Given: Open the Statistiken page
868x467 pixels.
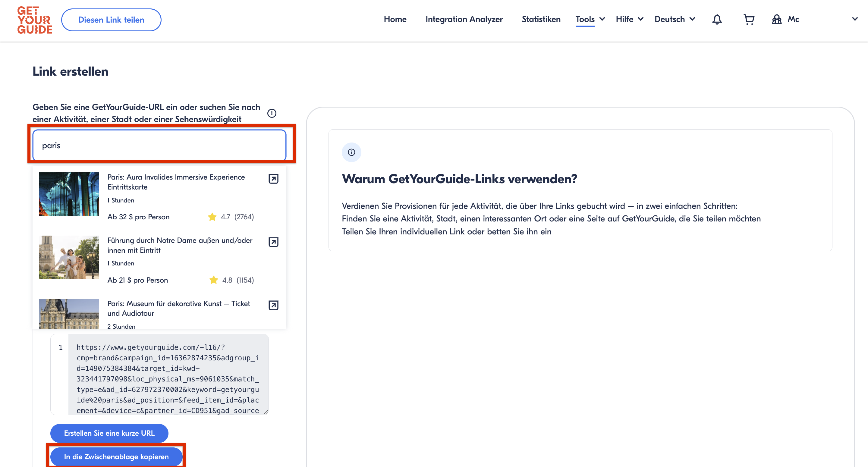Looking at the screenshot, I should tap(541, 19).
